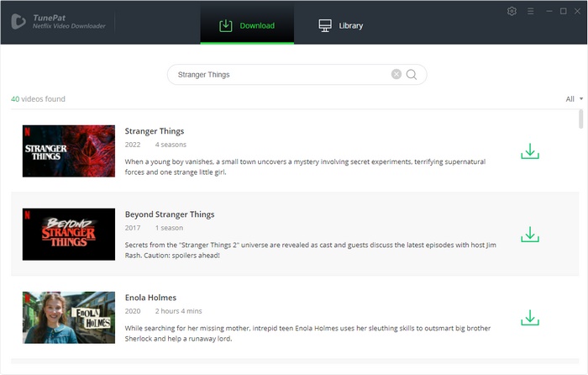Select the Stranger Things title text
Viewport: 588px width, 375px height.
coord(155,131)
